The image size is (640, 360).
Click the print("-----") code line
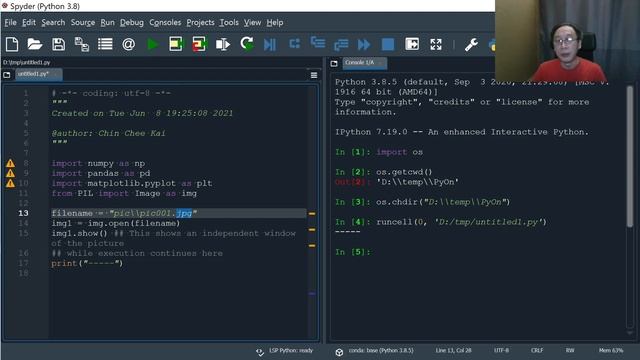tap(87, 263)
